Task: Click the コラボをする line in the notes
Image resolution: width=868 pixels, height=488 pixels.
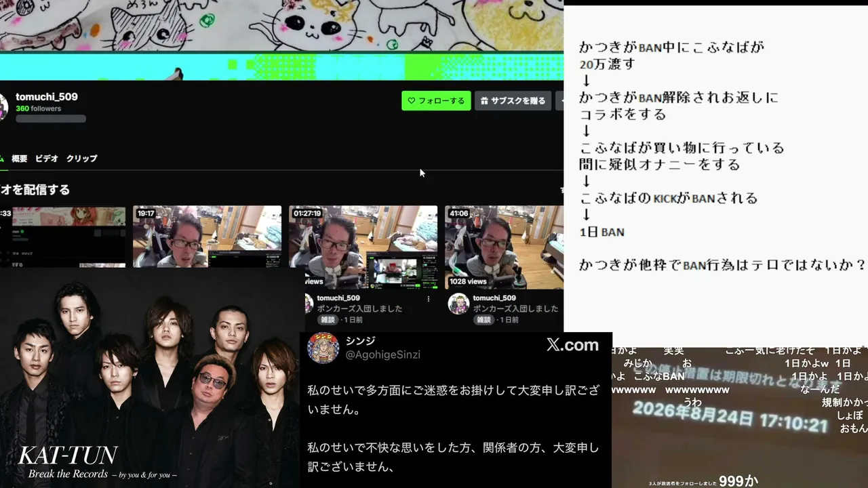Action: pyautogui.click(x=623, y=114)
